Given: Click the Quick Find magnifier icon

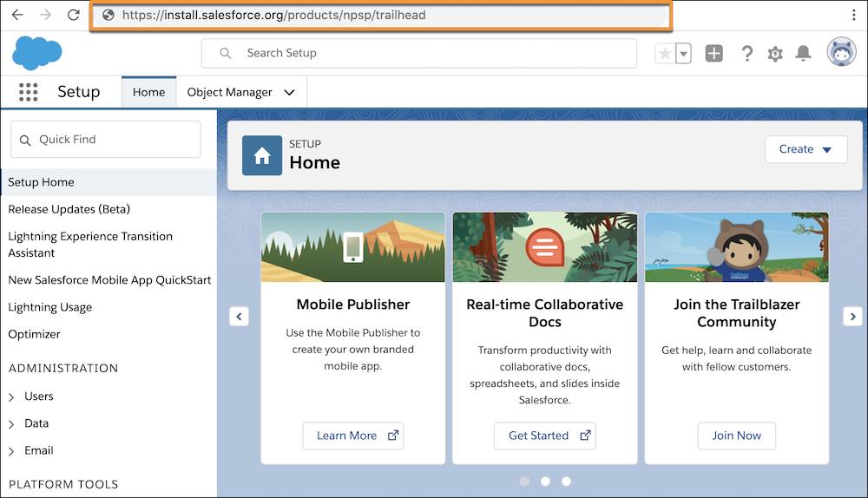Looking at the screenshot, I should (x=25, y=140).
